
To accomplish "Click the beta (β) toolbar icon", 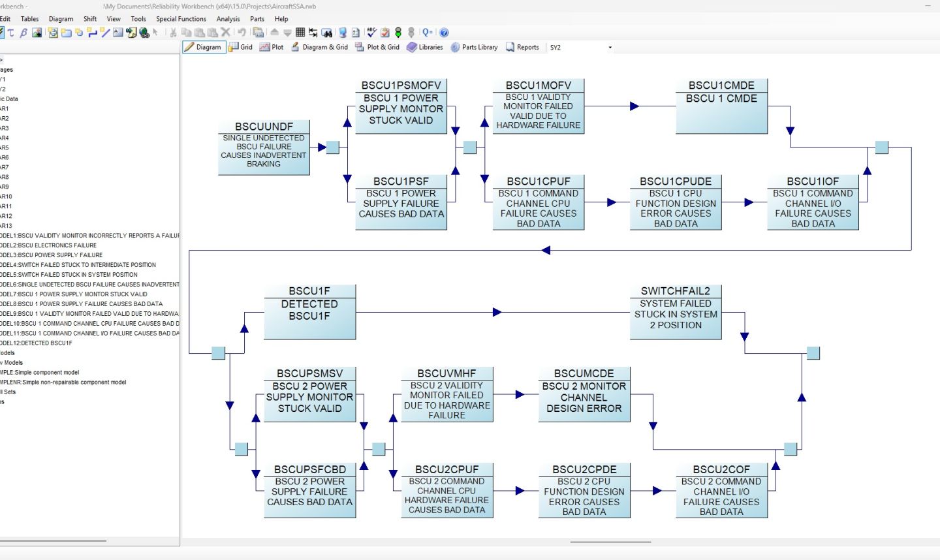I will (x=23, y=33).
